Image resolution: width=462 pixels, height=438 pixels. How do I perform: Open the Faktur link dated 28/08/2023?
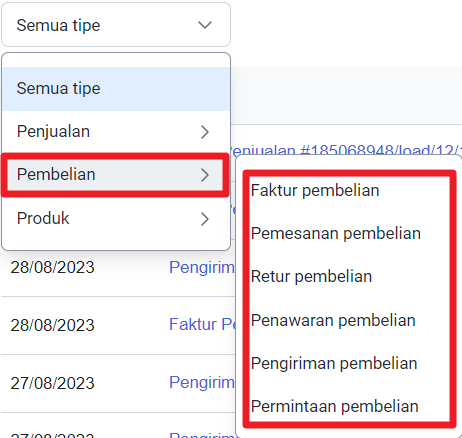tap(202, 325)
